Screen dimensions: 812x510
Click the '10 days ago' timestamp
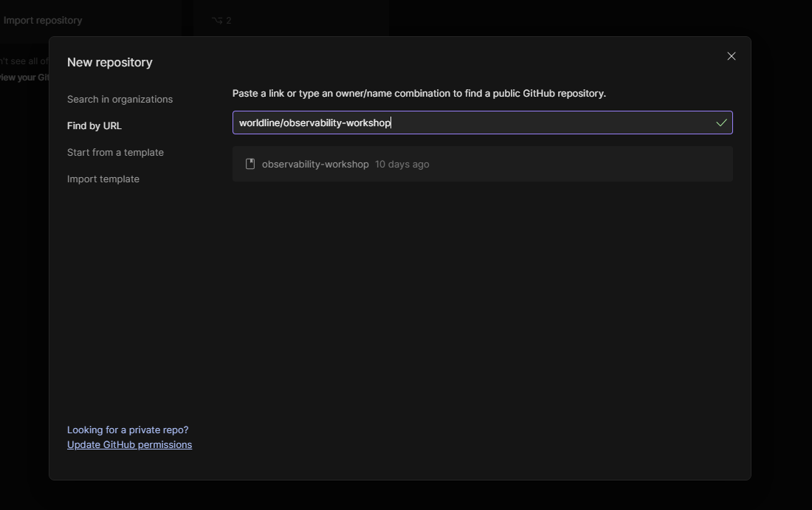pyautogui.click(x=402, y=164)
